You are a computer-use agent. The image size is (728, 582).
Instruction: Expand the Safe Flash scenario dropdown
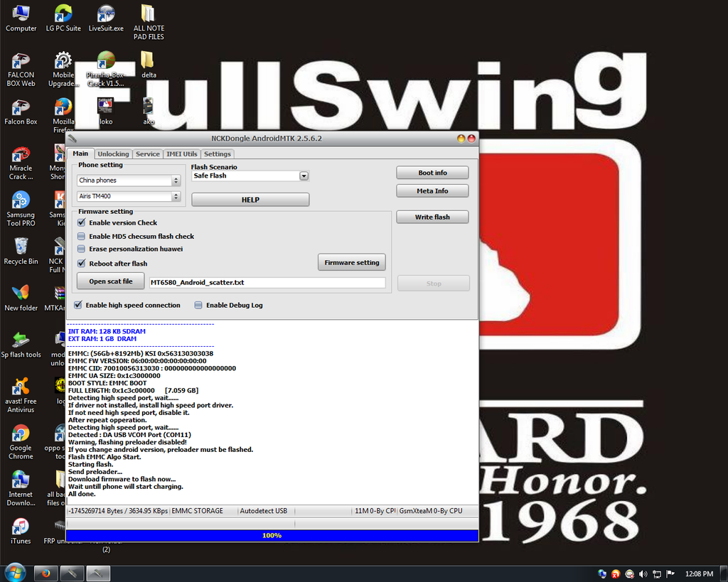click(x=304, y=176)
